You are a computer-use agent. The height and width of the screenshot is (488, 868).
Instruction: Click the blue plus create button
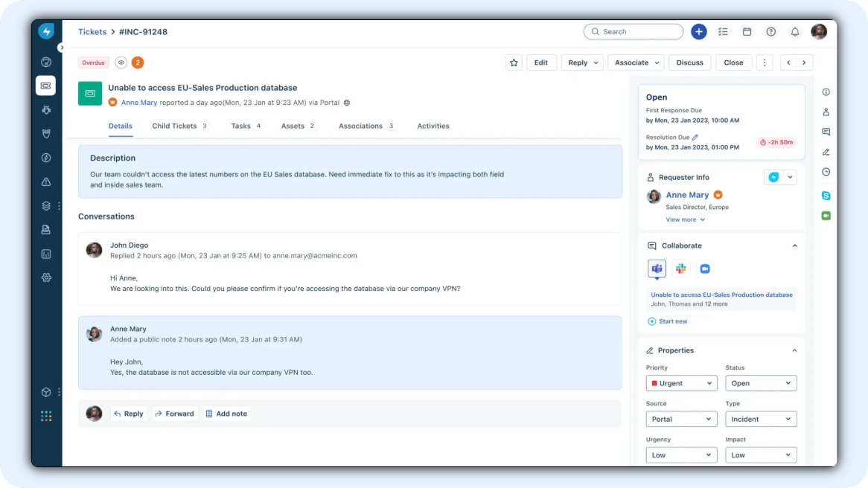coord(698,32)
